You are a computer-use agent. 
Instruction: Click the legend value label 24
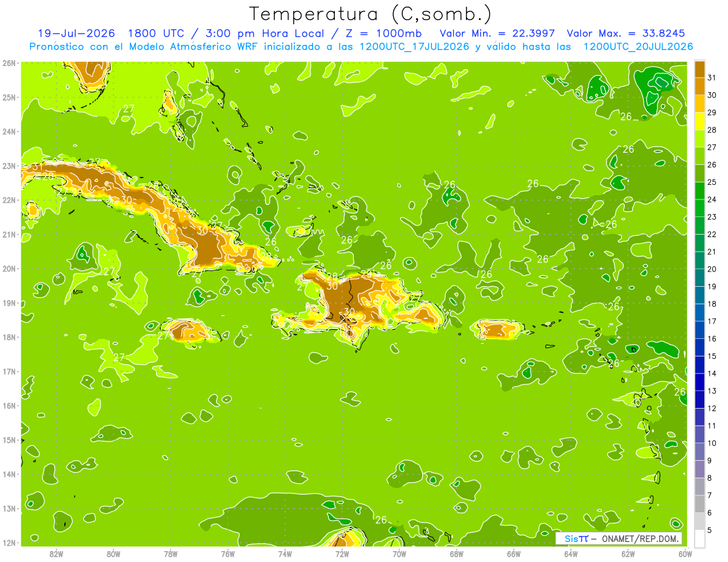click(712, 199)
